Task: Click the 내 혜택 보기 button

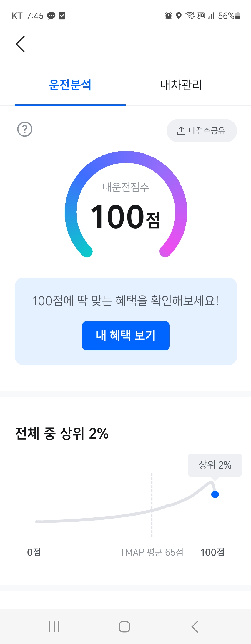Action: [126, 336]
